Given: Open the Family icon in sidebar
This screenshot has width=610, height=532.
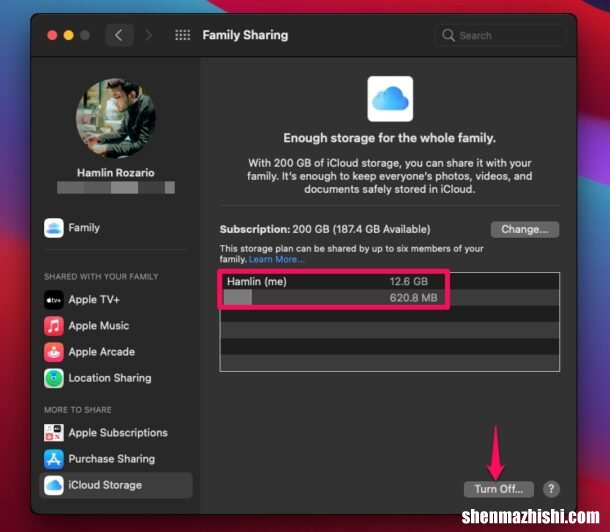Looking at the screenshot, I should coord(54,228).
